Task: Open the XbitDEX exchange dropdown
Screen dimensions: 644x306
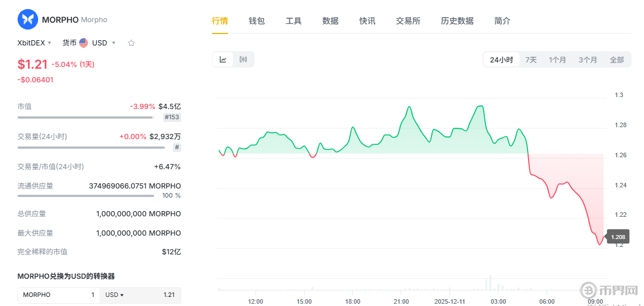Action: click(x=34, y=43)
